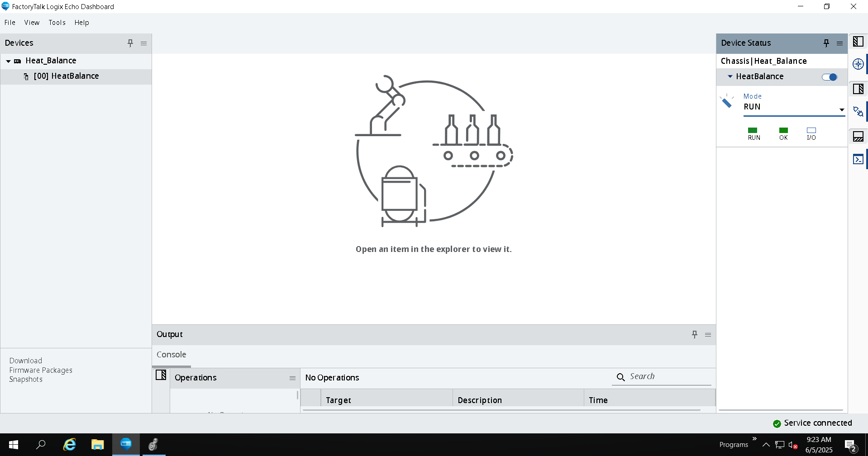868x456 pixels.
Task: Collapse the HeatBalance section in Device Status
Action: click(730, 76)
